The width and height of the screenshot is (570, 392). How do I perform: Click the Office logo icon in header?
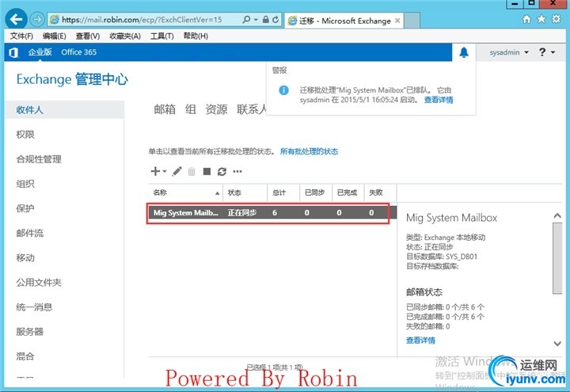[x=13, y=52]
